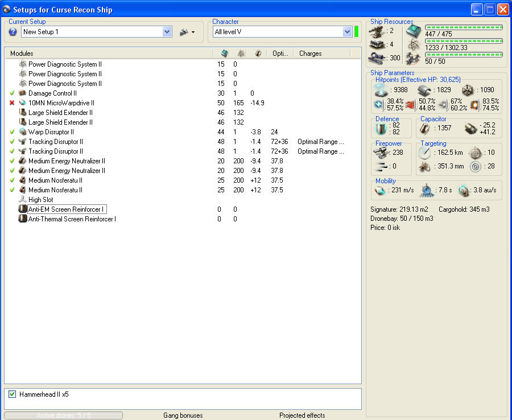Click the max velocity icon showing 231 m/s
This screenshot has height=420, width=512.
click(379, 191)
